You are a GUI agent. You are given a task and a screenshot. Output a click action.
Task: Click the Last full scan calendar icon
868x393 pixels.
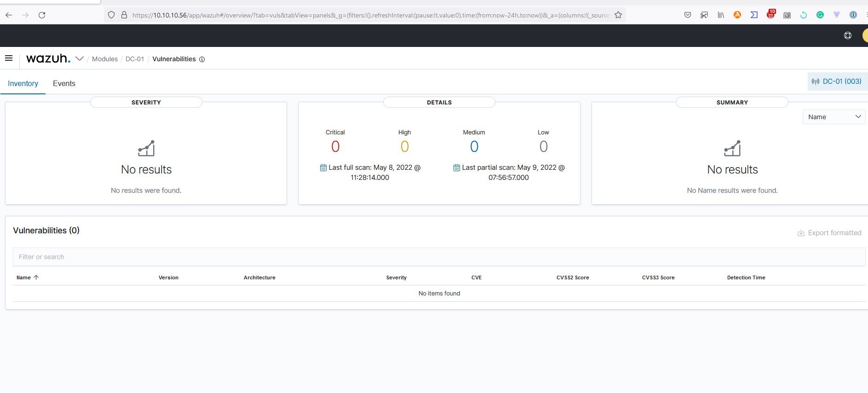pyautogui.click(x=323, y=168)
